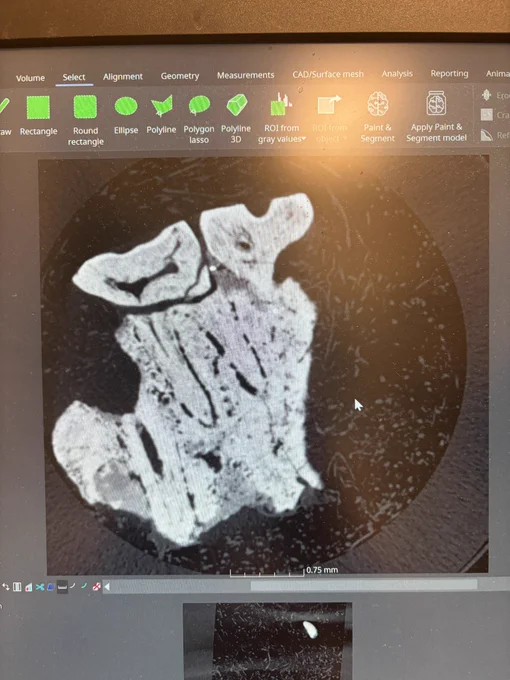Click the cyan crossed-lines icon below viewer
The width and height of the screenshot is (510, 680).
[40, 587]
